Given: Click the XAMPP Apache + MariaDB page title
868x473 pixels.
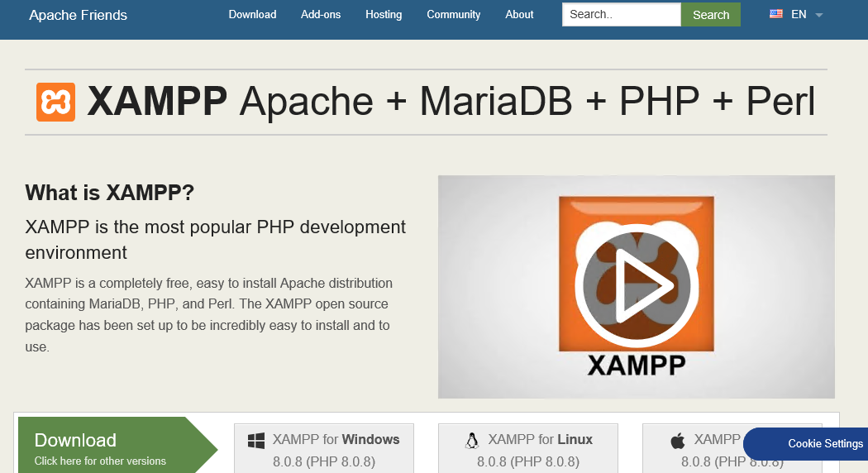Looking at the screenshot, I should pyautogui.click(x=451, y=102).
